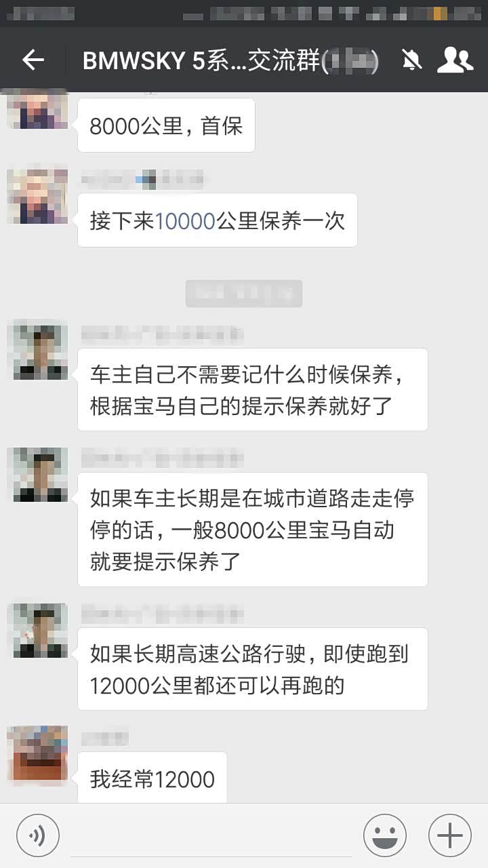The width and height of the screenshot is (488, 868).
Task: Tap the back arrow in header
Action: point(33,60)
